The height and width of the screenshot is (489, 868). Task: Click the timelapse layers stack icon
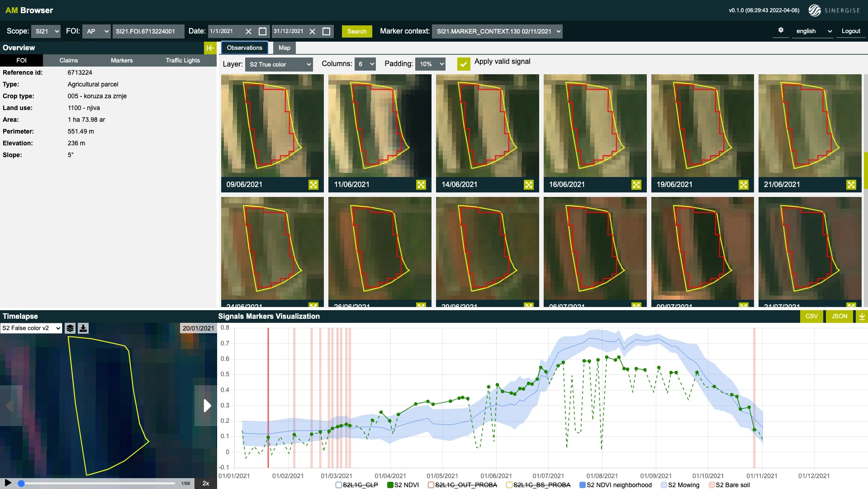70,328
